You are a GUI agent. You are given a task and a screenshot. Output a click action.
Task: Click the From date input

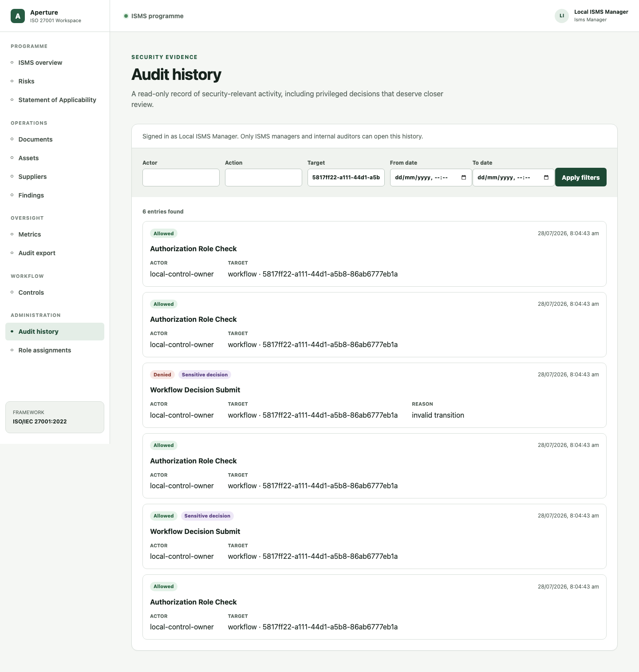tap(431, 178)
